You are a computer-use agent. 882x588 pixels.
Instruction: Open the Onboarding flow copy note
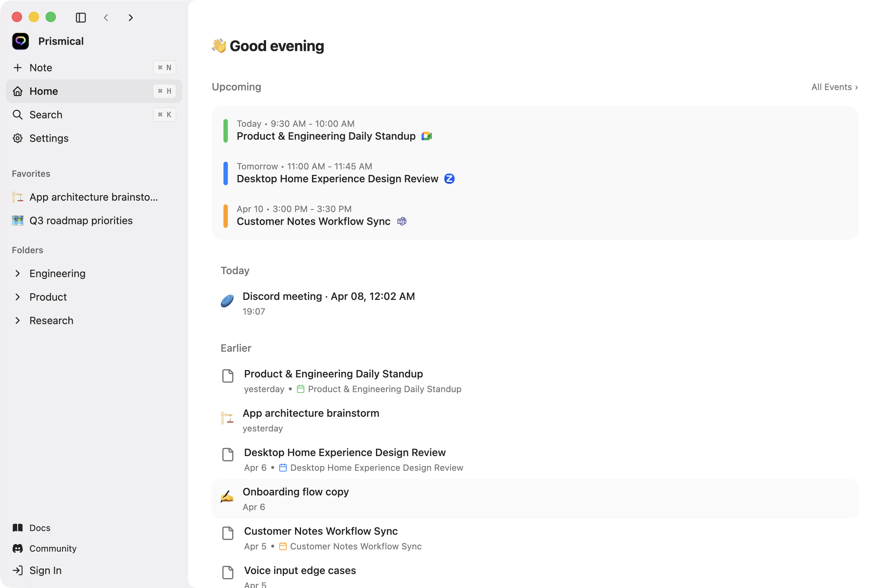tap(295, 492)
